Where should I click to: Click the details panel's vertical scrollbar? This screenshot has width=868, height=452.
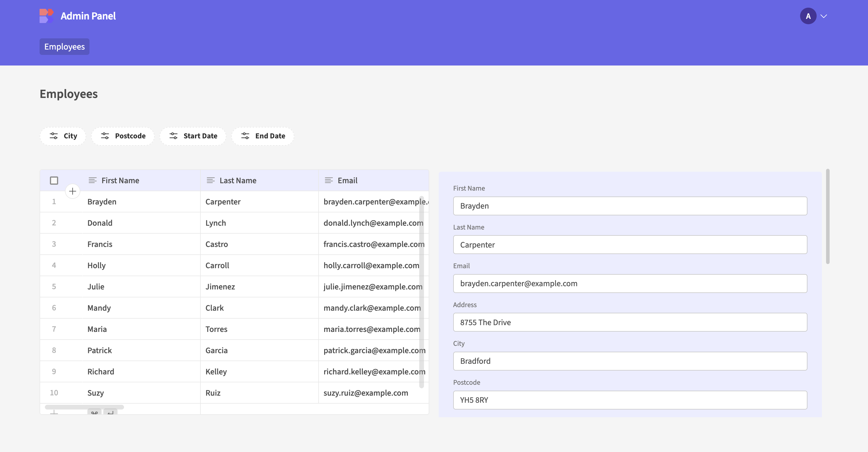pos(828,216)
